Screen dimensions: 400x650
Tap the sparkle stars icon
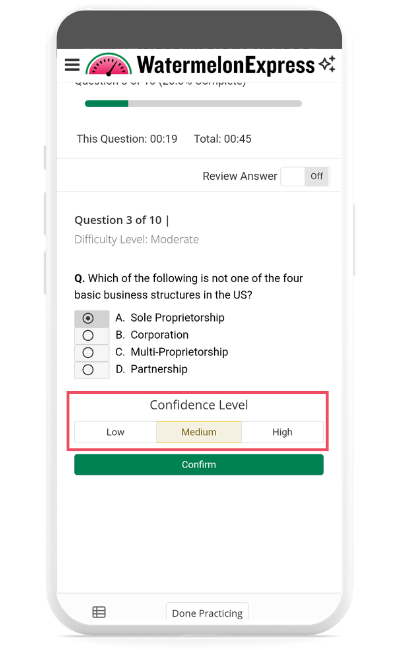point(327,64)
